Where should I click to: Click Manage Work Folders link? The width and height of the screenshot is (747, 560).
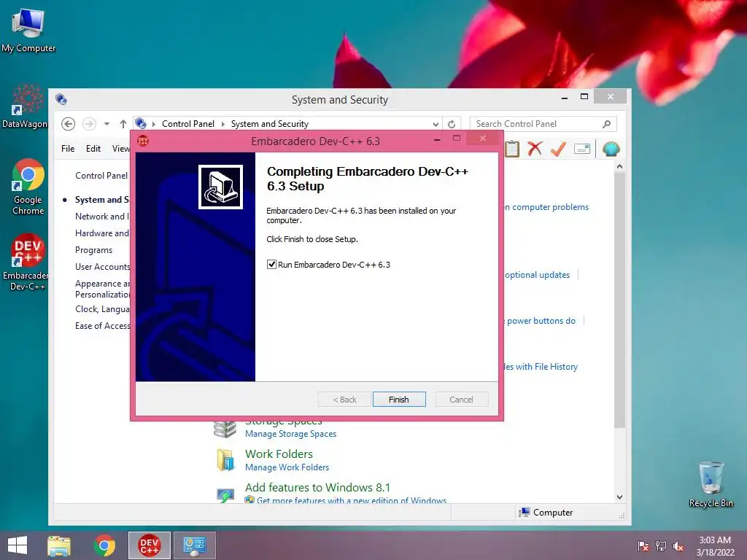(x=287, y=467)
